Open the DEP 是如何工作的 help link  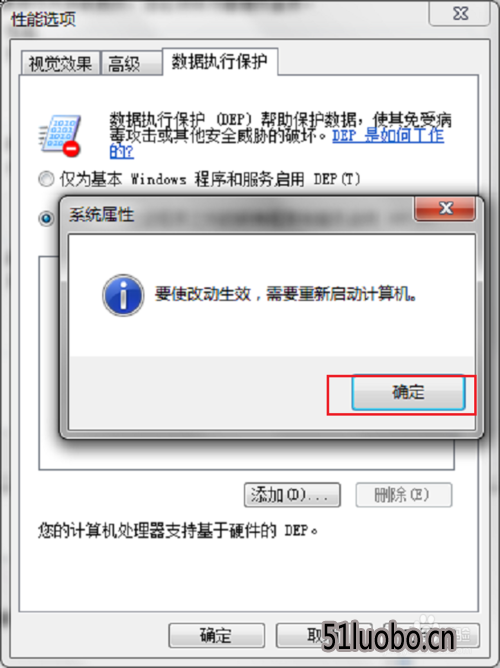click(388, 136)
